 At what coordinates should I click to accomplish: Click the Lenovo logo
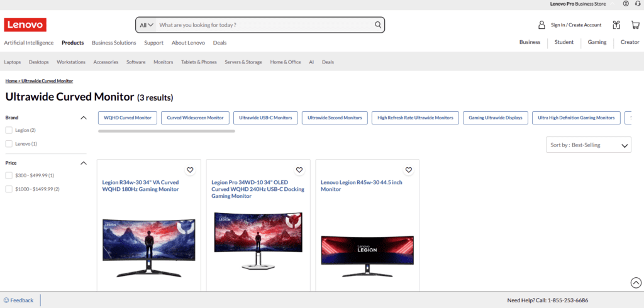click(x=25, y=25)
